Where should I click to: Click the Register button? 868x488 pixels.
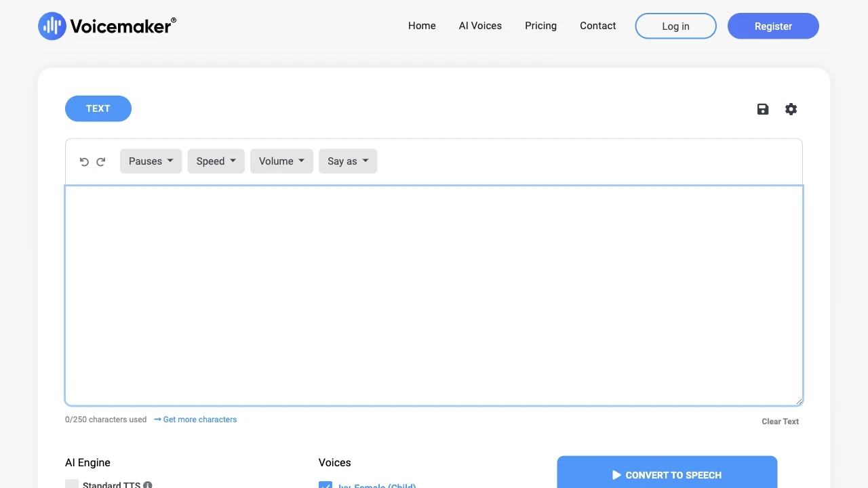coord(773,26)
